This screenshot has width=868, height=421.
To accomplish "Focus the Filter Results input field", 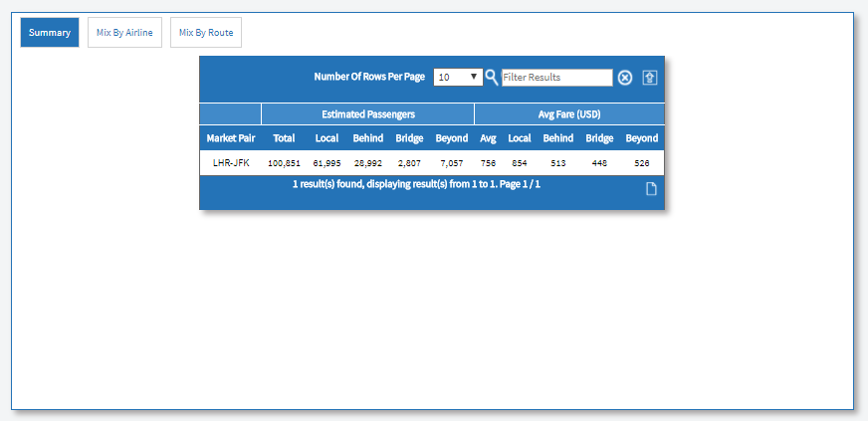I will click(x=556, y=78).
